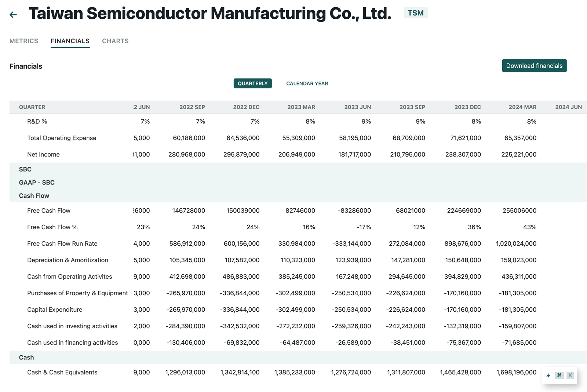The width and height of the screenshot is (587, 392).
Task: Collapse the Cash section
Action: (x=26, y=357)
